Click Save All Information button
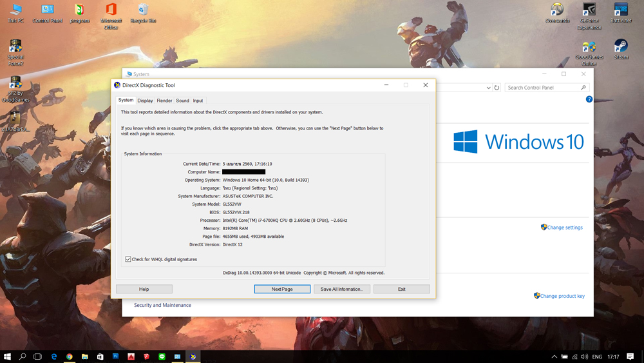This screenshot has height=363, width=644. (342, 289)
